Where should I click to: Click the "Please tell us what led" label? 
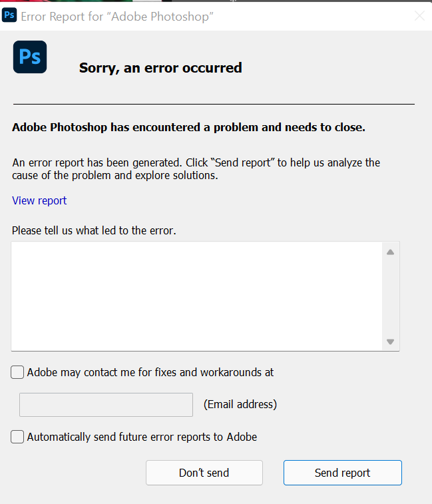(x=94, y=230)
